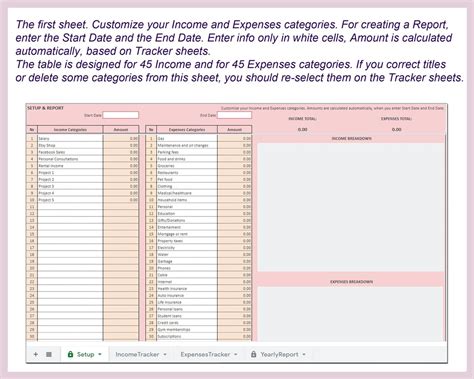474x379 pixels.
Task: Select the Phones expense cell
Action: (x=187, y=268)
